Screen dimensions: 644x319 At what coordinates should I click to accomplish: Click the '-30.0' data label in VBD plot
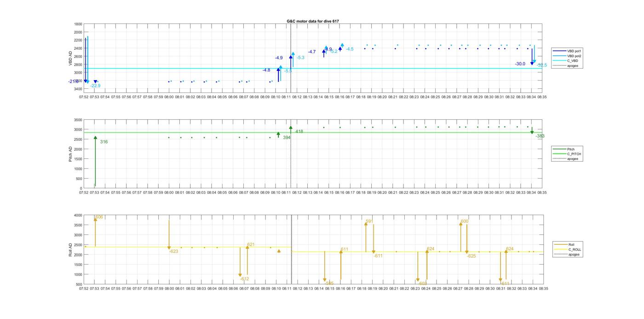[x=520, y=64]
